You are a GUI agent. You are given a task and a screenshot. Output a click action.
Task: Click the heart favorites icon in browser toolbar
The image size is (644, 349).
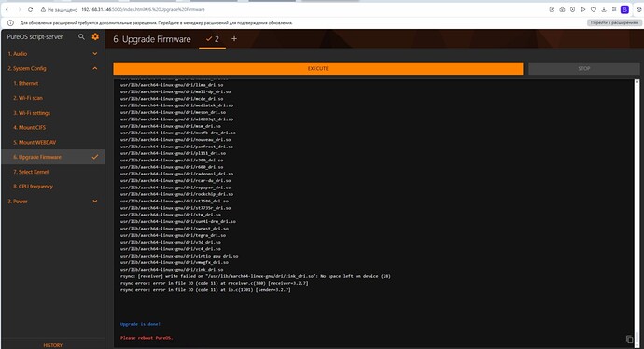pyautogui.click(x=593, y=9)
